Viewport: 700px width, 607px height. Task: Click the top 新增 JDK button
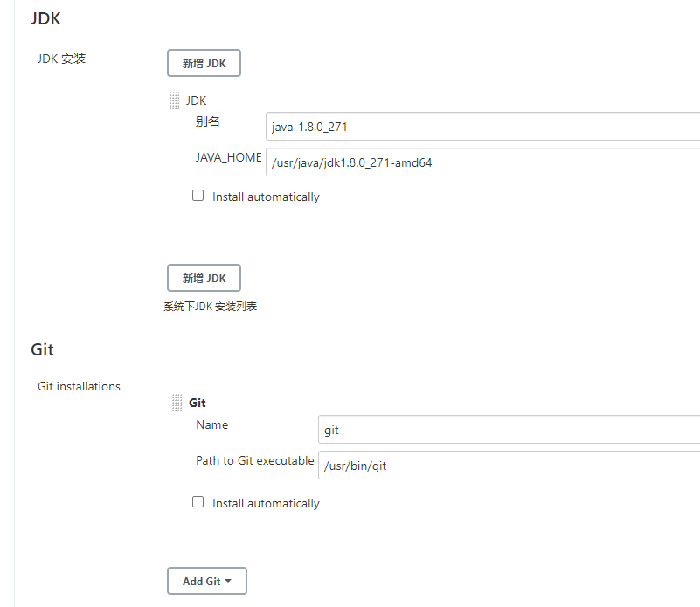coord(204,62)
